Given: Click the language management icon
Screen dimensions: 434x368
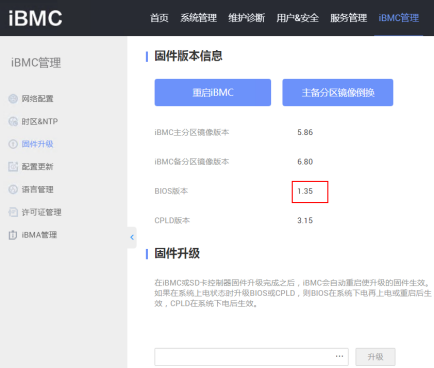Looking at the screenshot, I should coord(13,189).
